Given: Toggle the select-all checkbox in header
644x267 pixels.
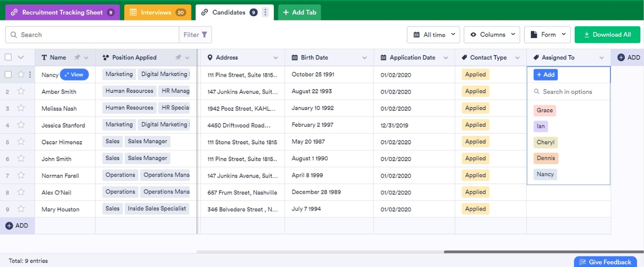Looking at the screenshot, I should click(8, 58).
